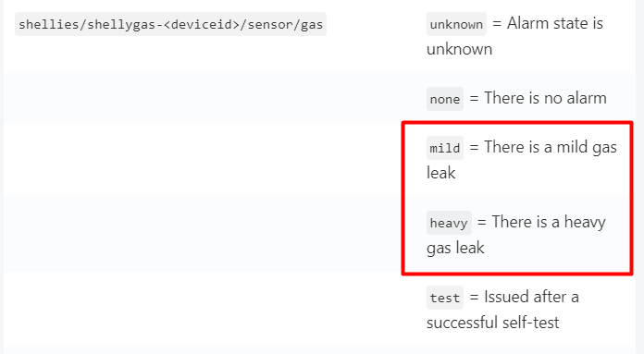Click 'There is no alarm' text
Image resolution: width=644 pixels, height=354 pixels.
click(x=545, y=98)
